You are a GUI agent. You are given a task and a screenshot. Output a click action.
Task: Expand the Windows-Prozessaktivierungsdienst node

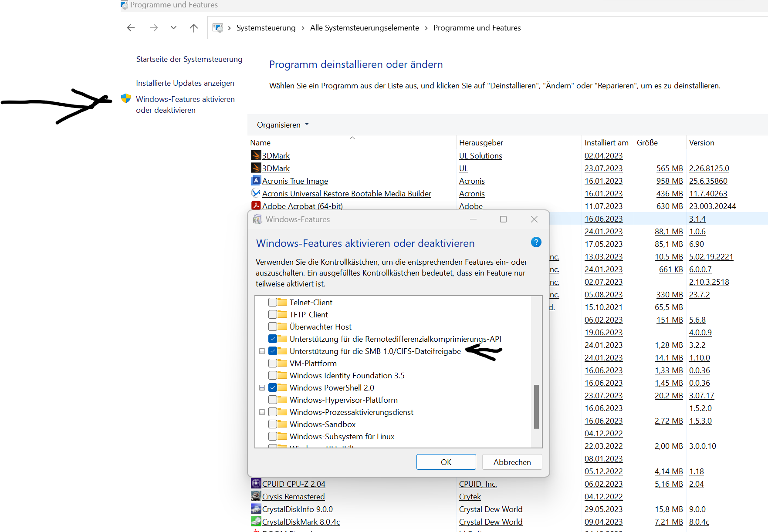[x=262, y=412]
